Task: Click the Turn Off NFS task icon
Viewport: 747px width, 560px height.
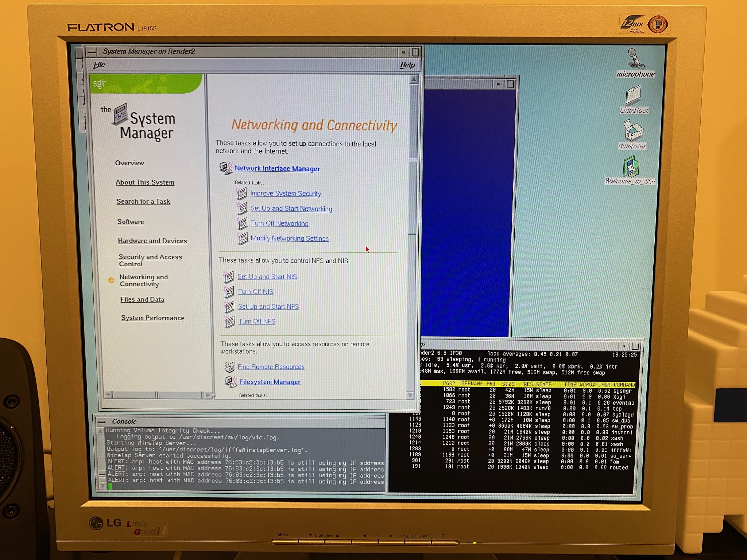Action: (x=229, y=322)
